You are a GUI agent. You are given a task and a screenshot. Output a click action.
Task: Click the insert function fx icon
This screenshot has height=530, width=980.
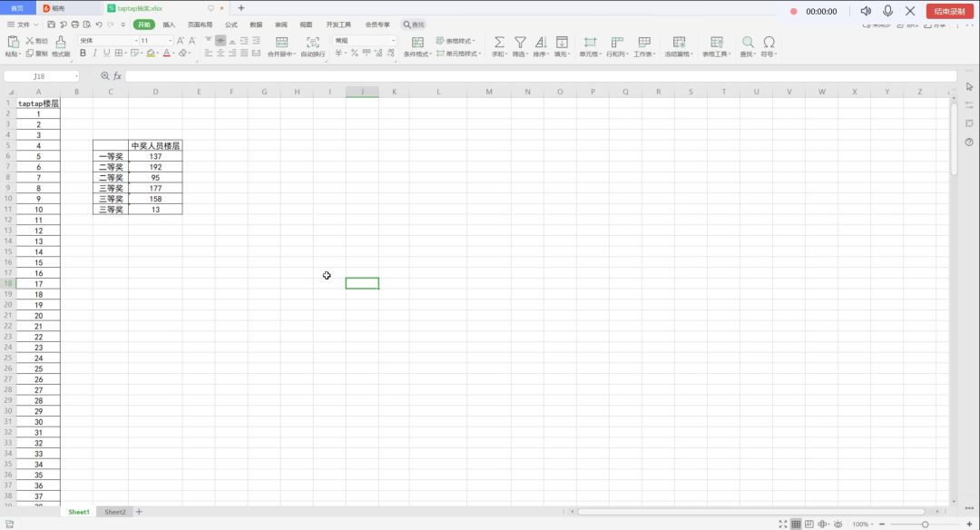coord(117,76)
